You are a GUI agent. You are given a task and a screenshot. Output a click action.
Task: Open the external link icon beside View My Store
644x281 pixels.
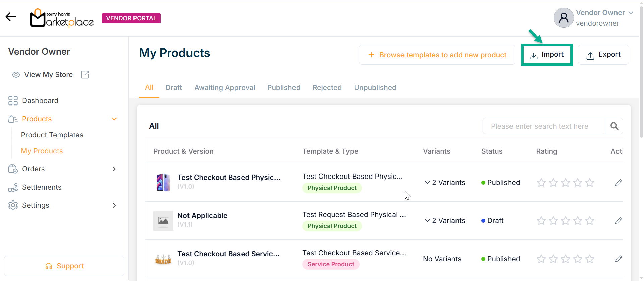[x=85, y=75]
